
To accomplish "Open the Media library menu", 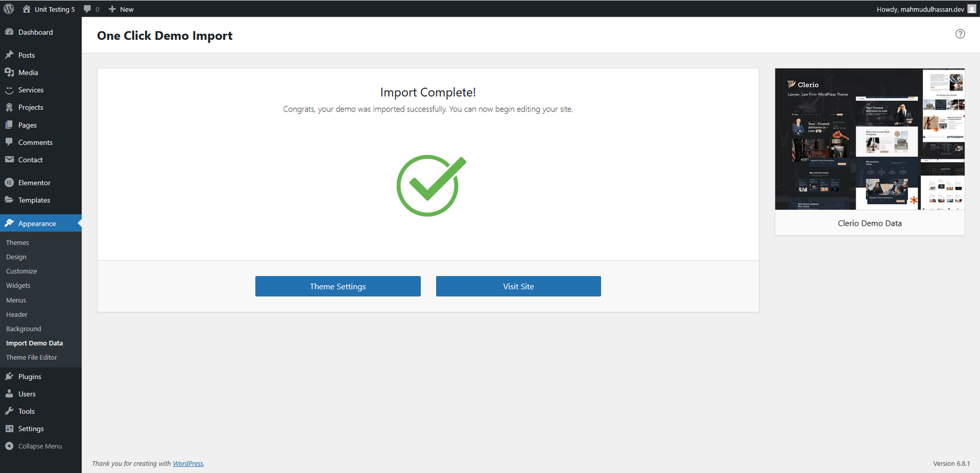I will pos(28,72).
